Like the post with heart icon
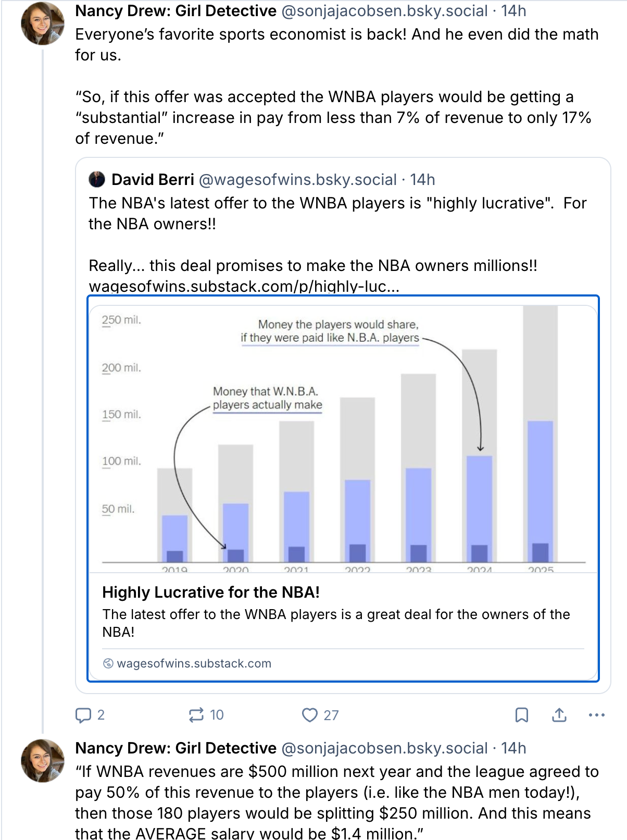Image resolution: width=627 pixels, height=840 pixels. [x=310, y=715]
